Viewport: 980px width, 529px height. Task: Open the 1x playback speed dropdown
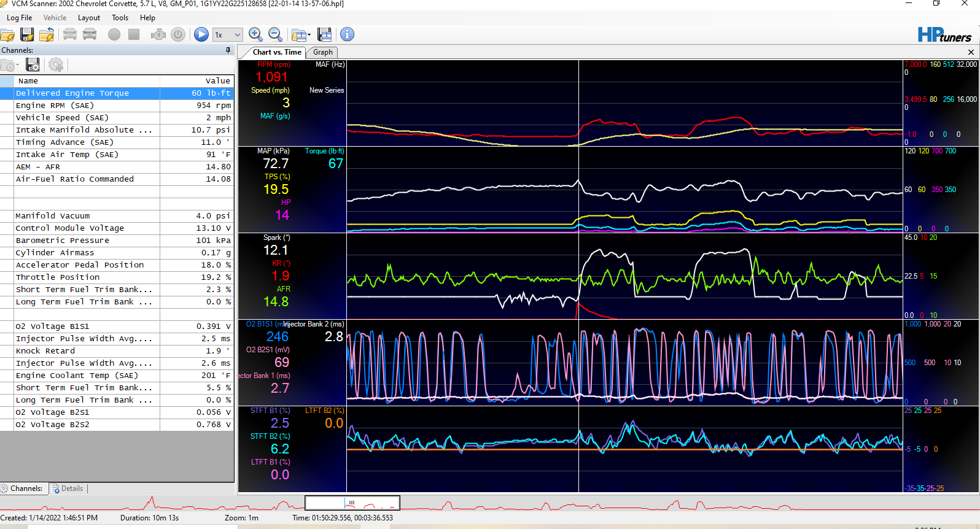pos(228,35)
